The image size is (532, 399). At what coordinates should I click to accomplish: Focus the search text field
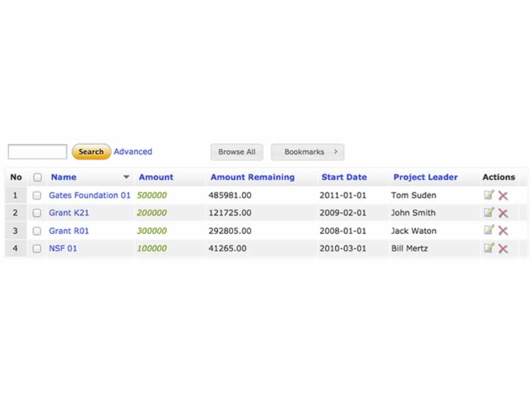[x=37, y=152]
